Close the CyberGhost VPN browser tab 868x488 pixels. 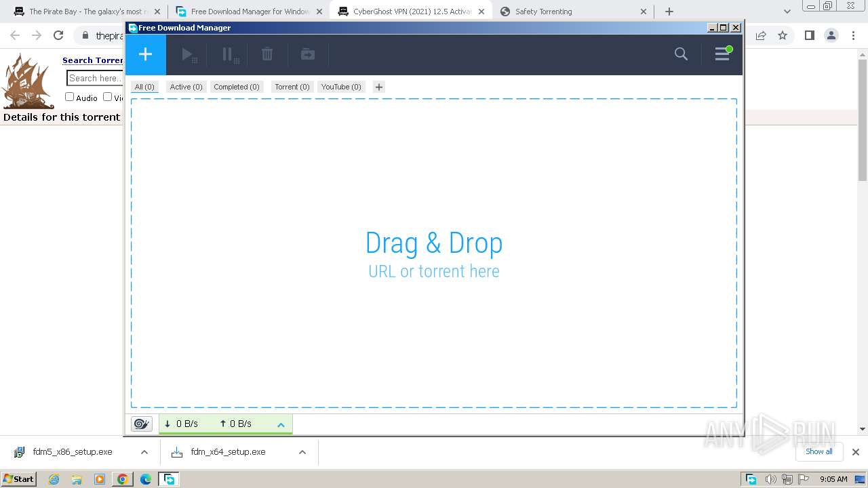click(481, 12)
